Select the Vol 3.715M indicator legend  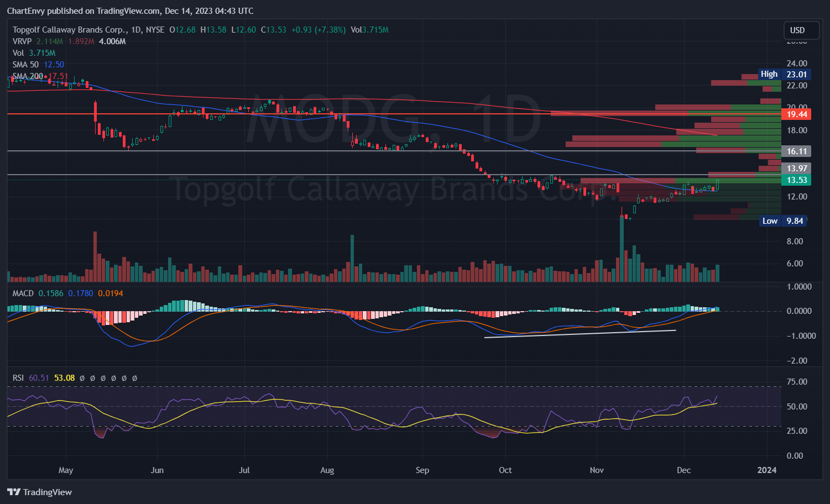(x=34, y=53)
